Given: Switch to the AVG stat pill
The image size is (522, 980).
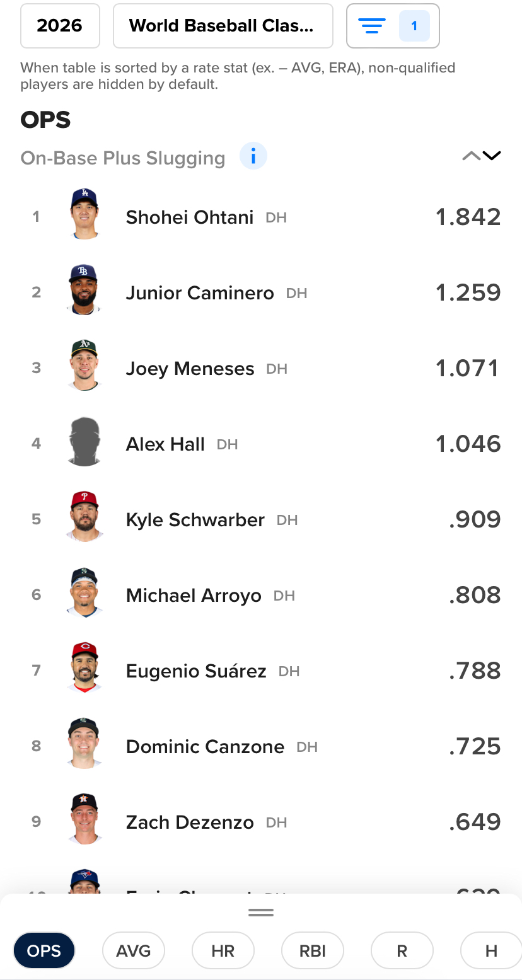Looking at the screenshot, I should pyautogui.click(x=134, y=950).
